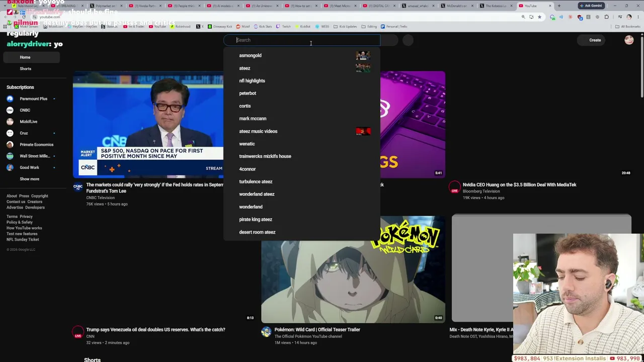Choose the 'pirate king ateez' suggestion

[x=302, y=219]
